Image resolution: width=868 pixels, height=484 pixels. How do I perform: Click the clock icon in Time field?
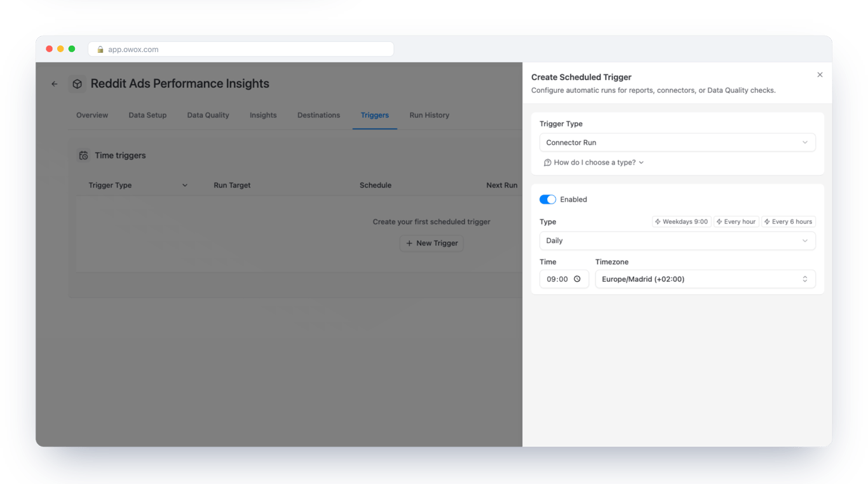(x=577, y=279)
